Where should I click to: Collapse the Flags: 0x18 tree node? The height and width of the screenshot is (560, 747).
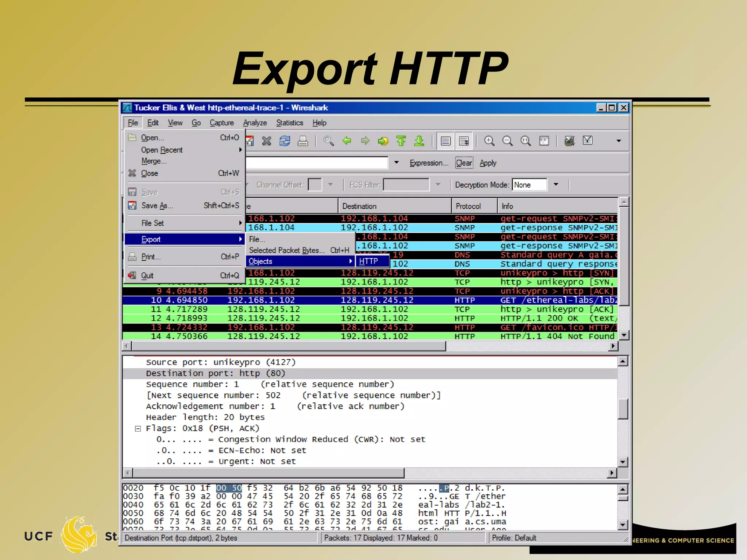[x=138, y=428]
